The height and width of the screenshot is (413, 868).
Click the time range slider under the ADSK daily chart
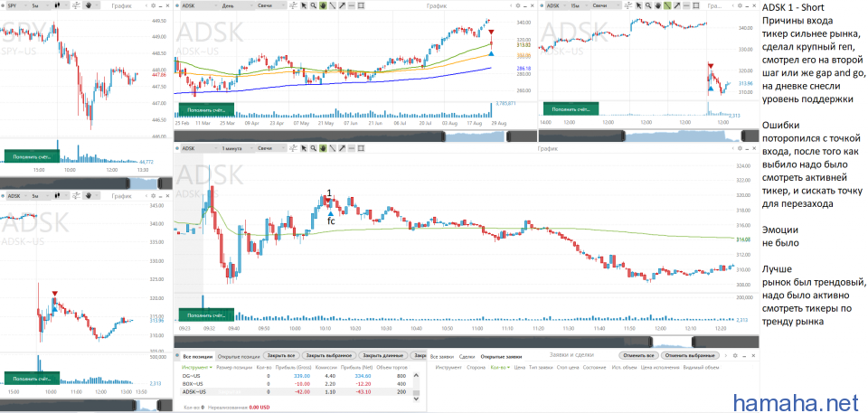(354, 136)
